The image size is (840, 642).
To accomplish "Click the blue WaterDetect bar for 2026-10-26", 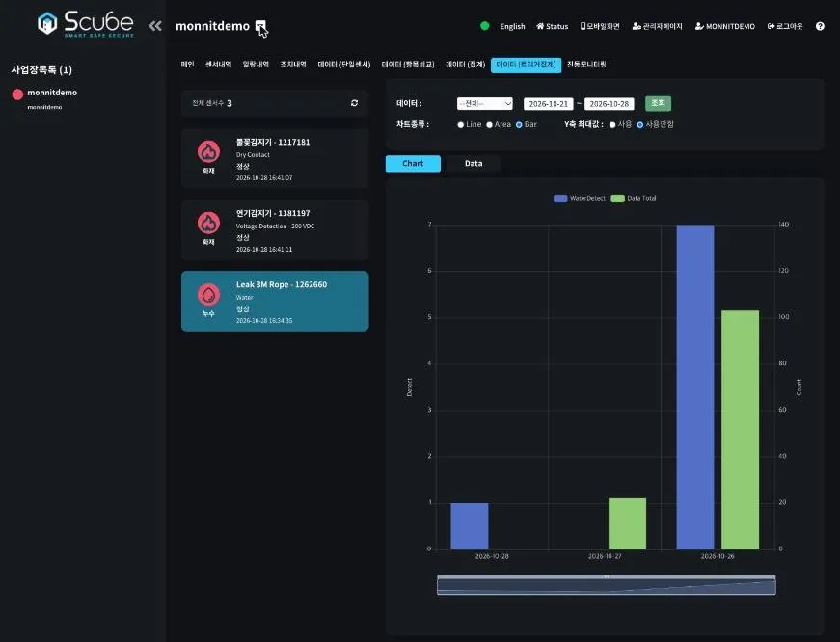I will [695, 388].
